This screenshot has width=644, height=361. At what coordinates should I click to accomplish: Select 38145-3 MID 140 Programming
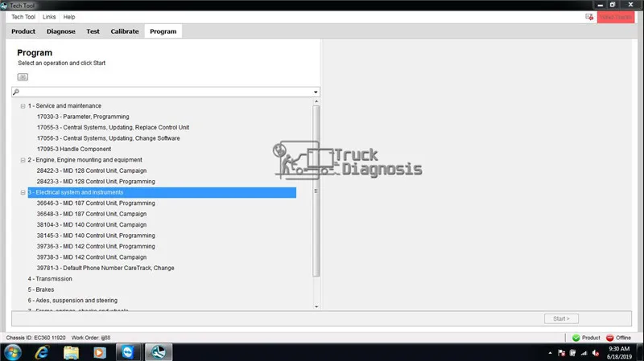[x=96, y=236]
